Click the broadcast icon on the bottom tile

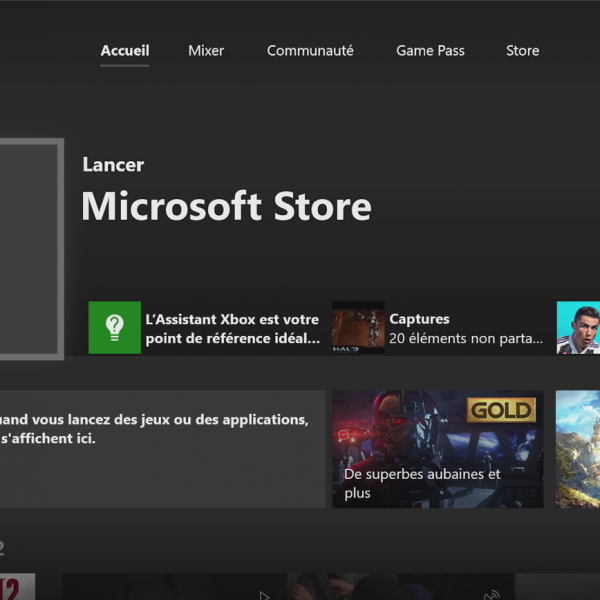[492, 595]
